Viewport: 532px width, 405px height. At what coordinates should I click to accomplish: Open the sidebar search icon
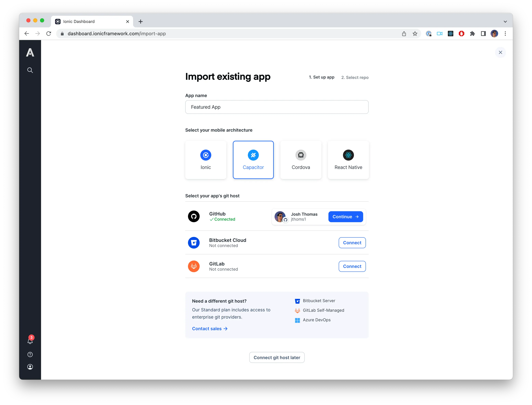click(30, 70)
